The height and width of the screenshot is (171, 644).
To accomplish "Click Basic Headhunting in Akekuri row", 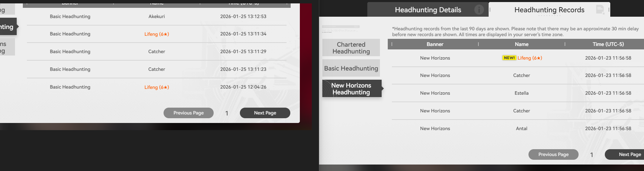I will 70,16.
